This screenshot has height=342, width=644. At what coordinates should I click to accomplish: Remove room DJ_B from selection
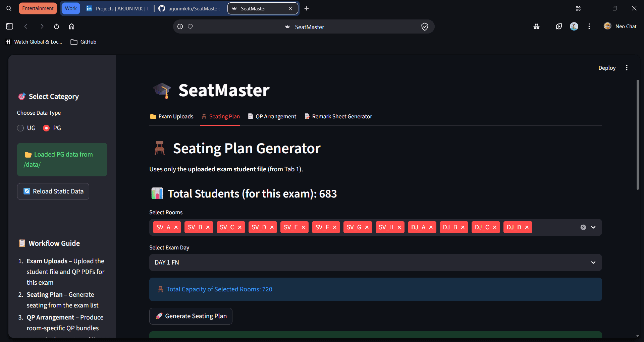tap(463, 227)
